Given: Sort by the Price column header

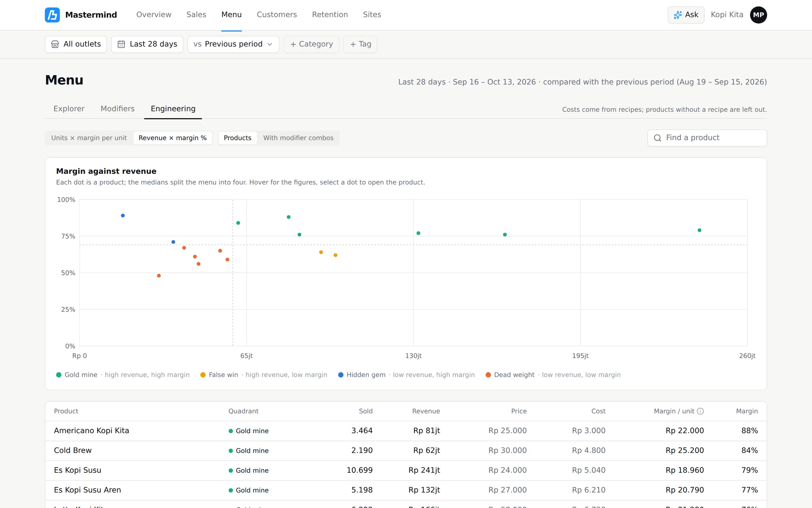Looking at the screenshot, I should coord(519,411).
